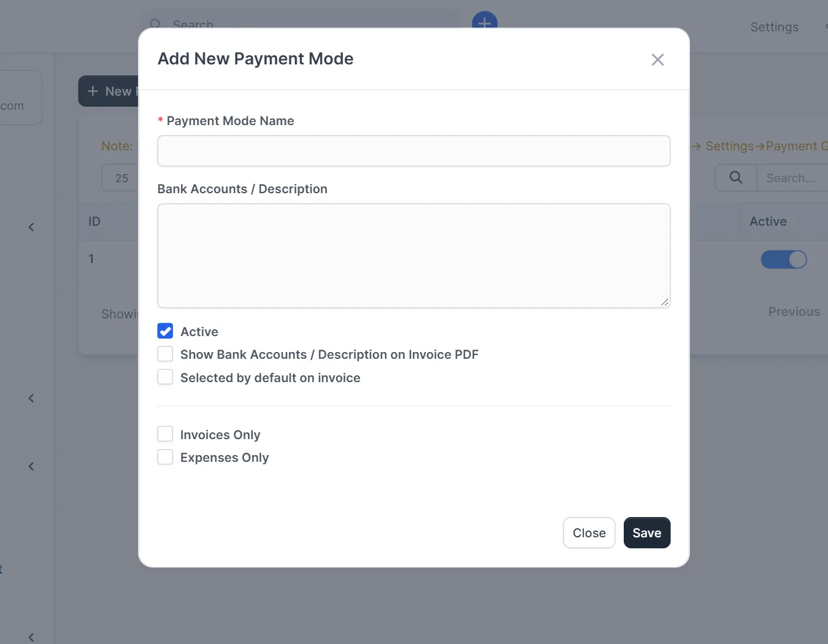Uncheck the Active checkbox
Viewport: 828px width, 644px height.
click(x=165, y=331)
